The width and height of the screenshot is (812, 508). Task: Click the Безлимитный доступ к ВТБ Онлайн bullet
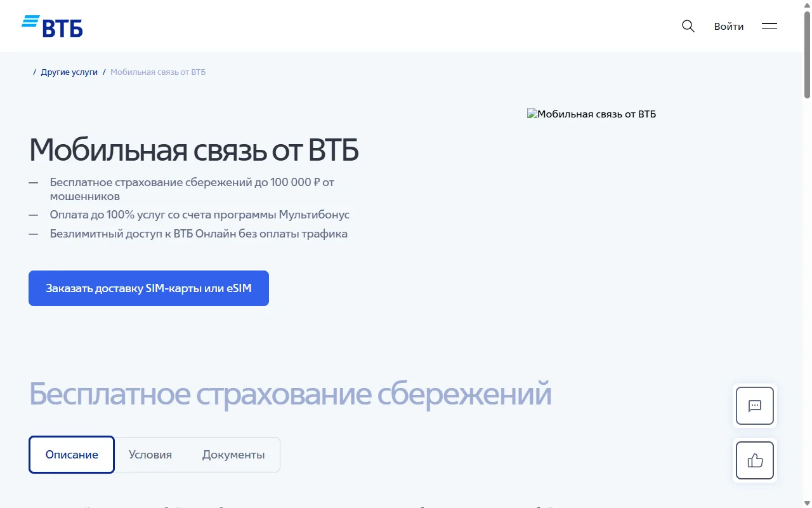199,233
